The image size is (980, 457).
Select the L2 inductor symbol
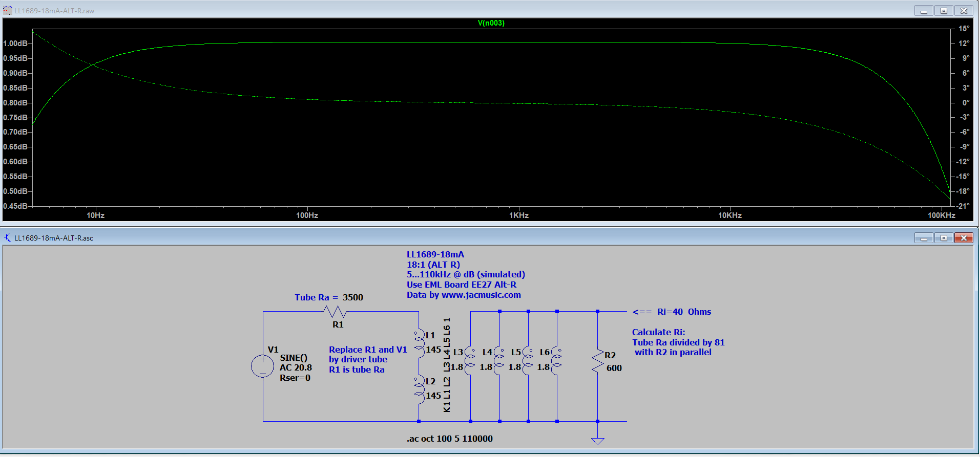pyautogui.click(x=420, y=388)
